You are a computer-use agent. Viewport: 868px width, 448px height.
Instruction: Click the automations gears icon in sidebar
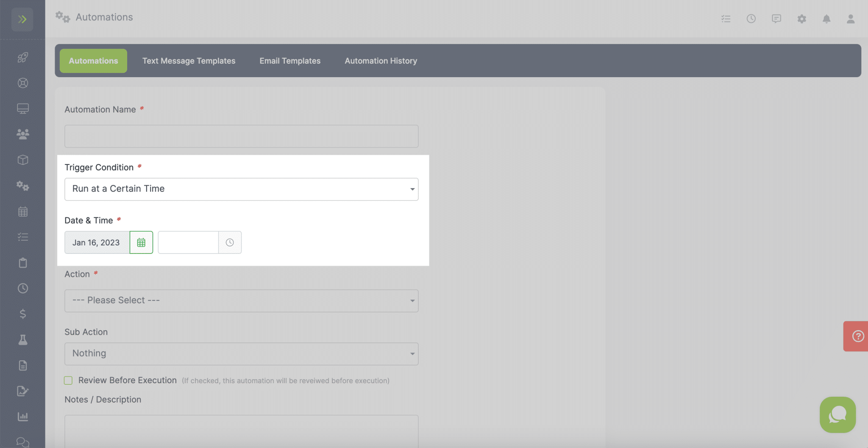point(23,186)
